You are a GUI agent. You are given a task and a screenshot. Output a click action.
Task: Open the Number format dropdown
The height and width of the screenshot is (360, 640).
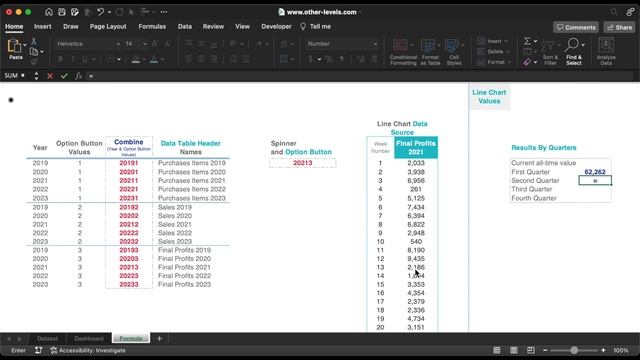click(375, 44)
